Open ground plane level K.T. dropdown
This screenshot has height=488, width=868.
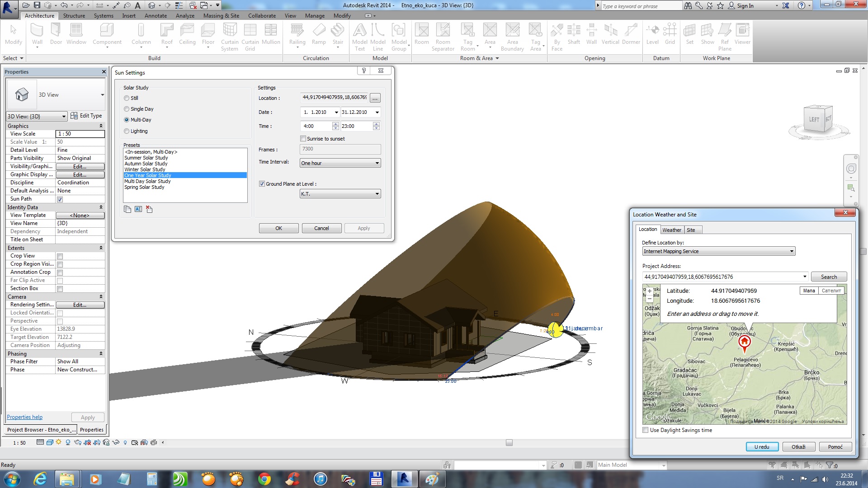pos(340,194)
